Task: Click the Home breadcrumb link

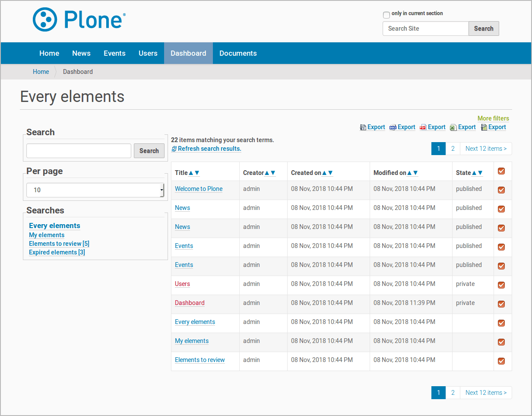Action: pyautogui.click(x=41, y=72)
